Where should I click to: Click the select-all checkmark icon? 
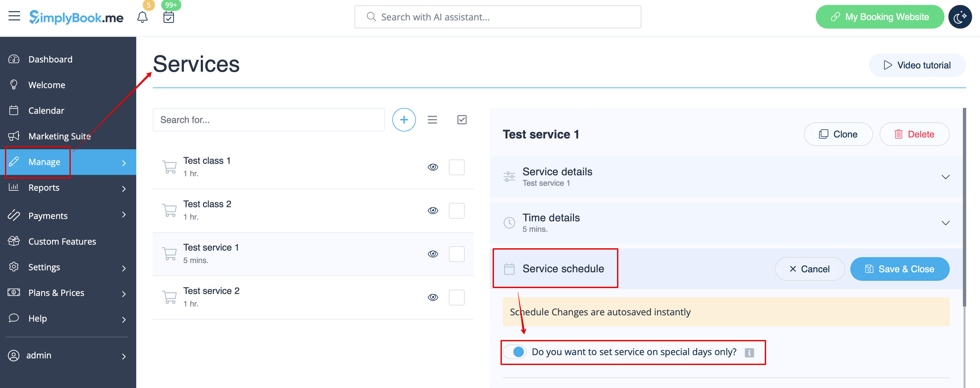tap(462, 120)
